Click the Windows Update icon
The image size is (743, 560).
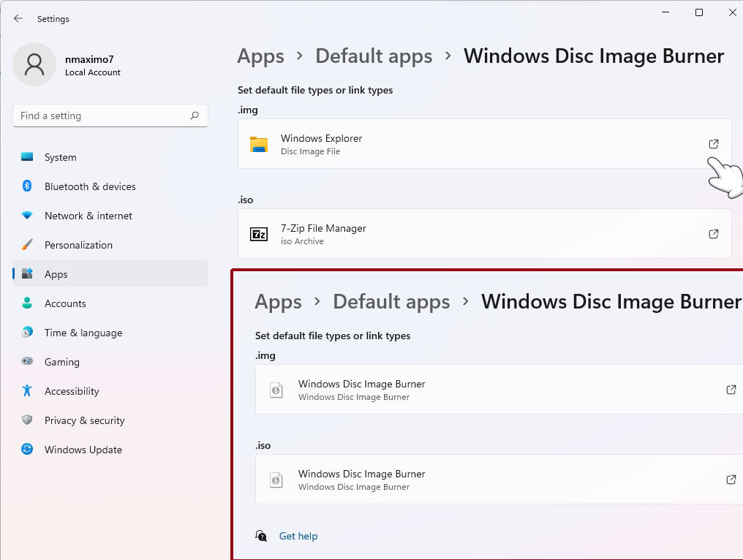(x=27, y=450)
